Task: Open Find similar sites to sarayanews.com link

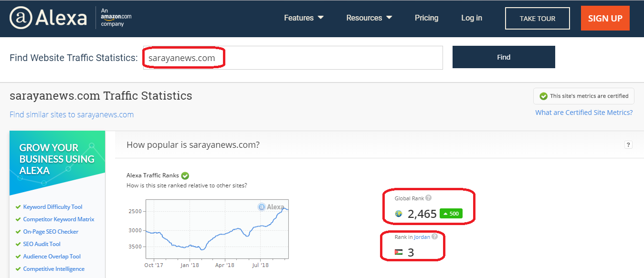Action: [72, 114]
